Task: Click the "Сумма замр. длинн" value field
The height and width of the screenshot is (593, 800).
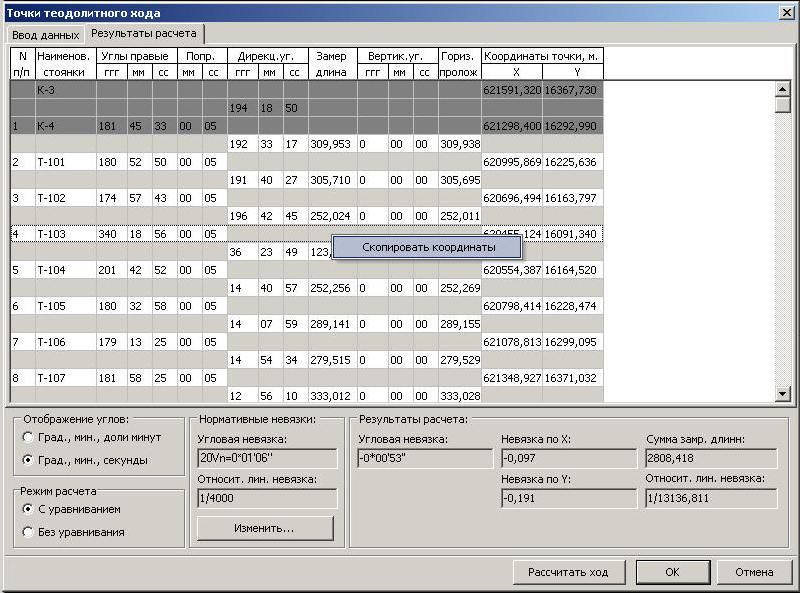Action: coord(711,458)
